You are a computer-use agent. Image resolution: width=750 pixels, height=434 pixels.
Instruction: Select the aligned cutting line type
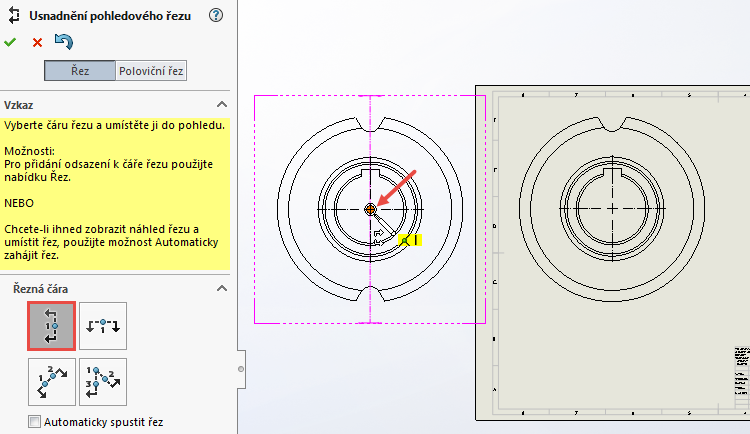[103, 382]
